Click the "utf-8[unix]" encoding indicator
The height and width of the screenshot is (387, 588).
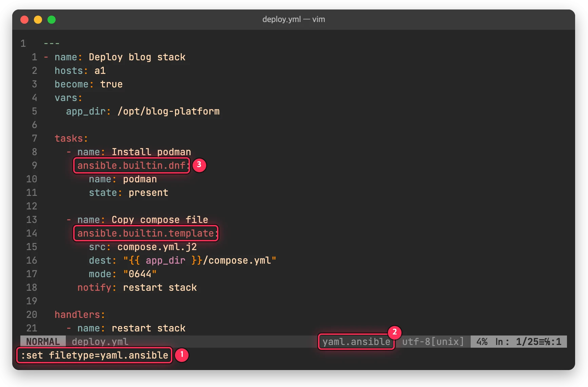(x=433, y=342)
